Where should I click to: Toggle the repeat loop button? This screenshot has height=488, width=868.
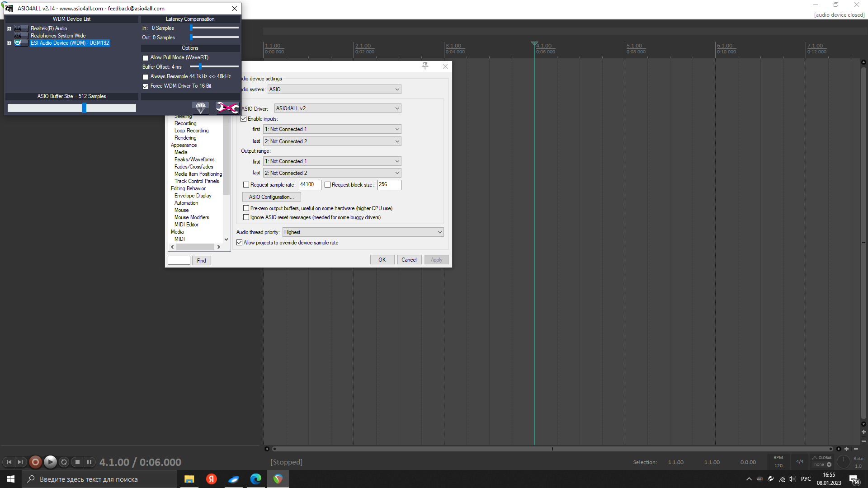[x=64, y=462]
